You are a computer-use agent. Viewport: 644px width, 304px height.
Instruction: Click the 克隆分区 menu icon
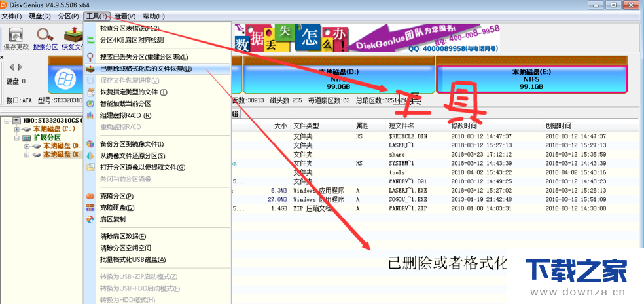click(91, 196)
